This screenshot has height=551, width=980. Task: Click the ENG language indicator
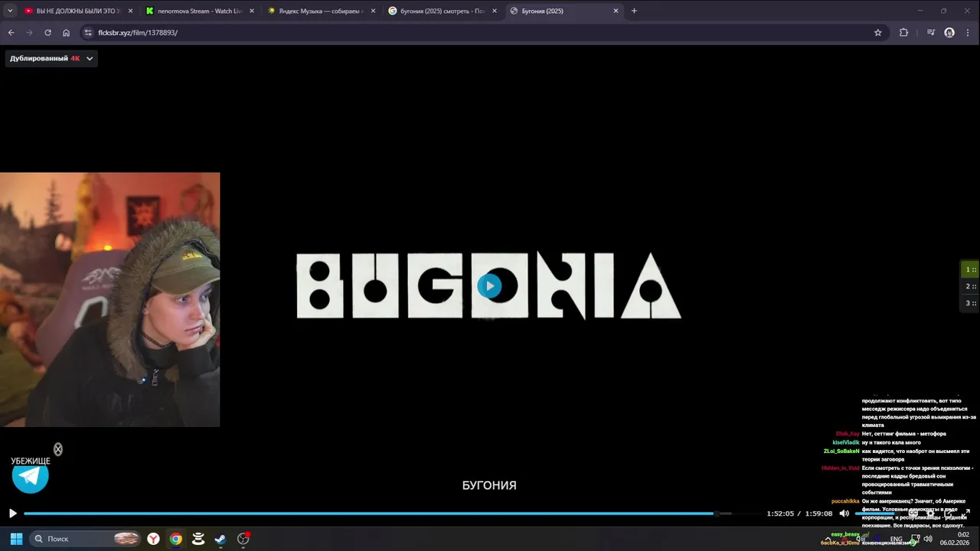tap(896, 540)
